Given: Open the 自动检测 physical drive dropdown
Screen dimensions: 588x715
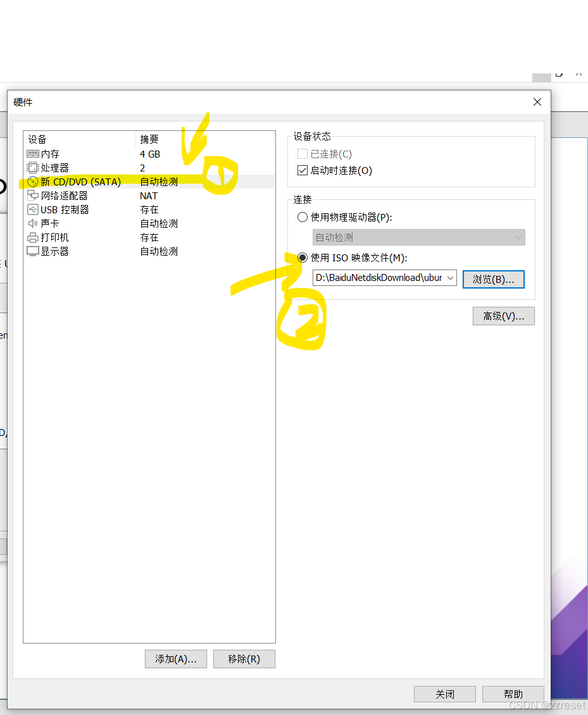Looking at the screenshot, I should 418,237.
